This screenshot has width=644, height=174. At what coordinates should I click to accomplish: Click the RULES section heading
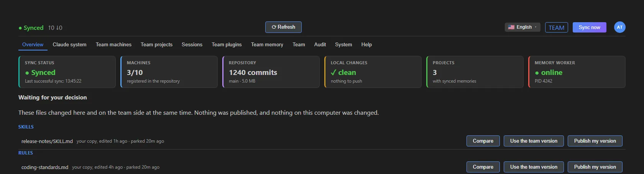pyautogui.click(x=26, y=153)
